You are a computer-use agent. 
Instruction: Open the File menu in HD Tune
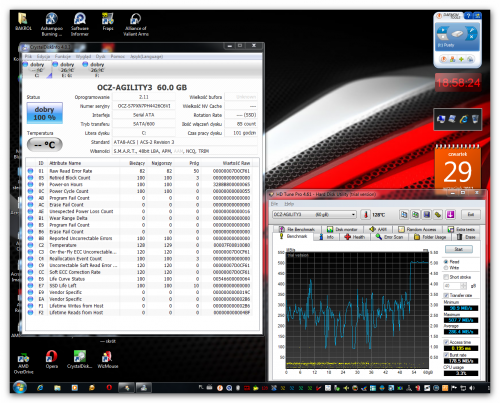[x=274, y=204]
